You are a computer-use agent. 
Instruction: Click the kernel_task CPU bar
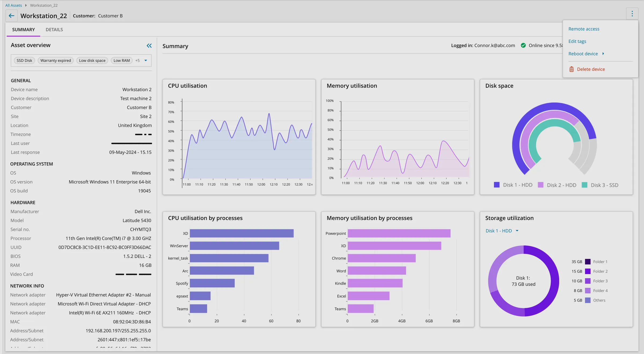[x=229, y=258]
